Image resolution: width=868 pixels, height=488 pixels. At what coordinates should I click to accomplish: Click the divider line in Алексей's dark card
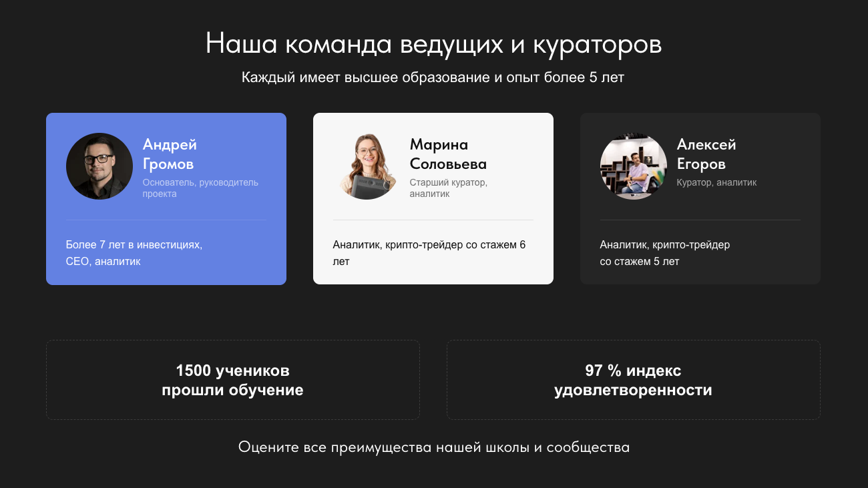pos(700,220)
